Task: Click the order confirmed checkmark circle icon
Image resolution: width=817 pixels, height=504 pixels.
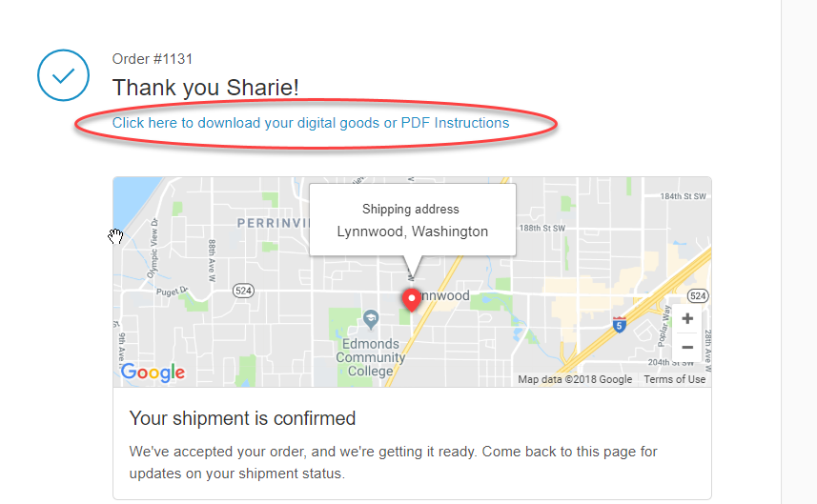Action: 63,75
